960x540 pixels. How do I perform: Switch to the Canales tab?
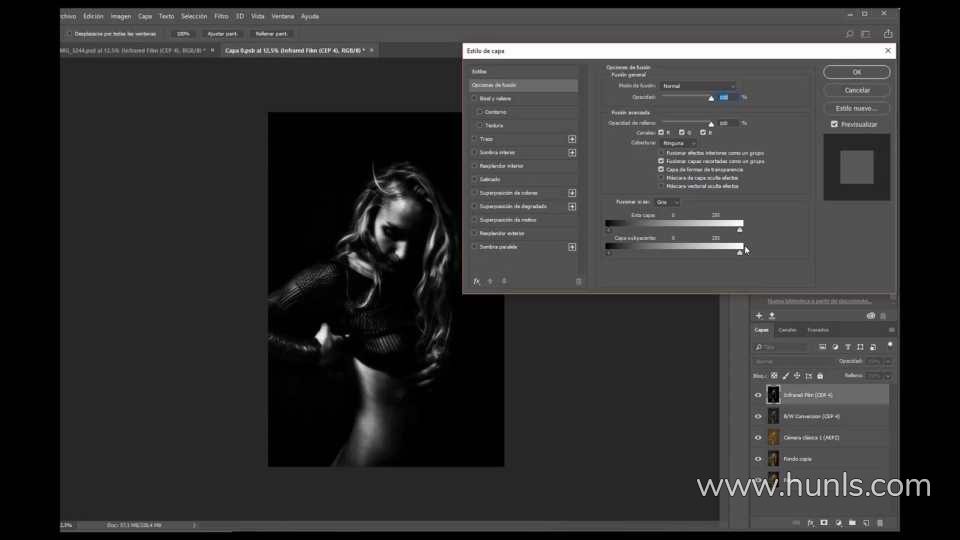(788, 330)
